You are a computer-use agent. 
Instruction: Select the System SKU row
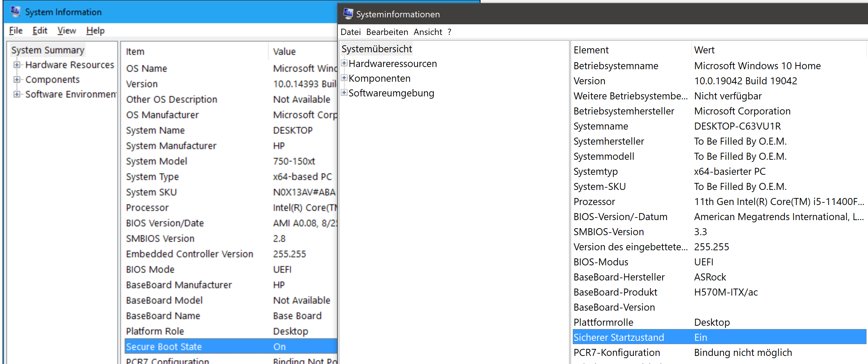(x=231, y=192)
